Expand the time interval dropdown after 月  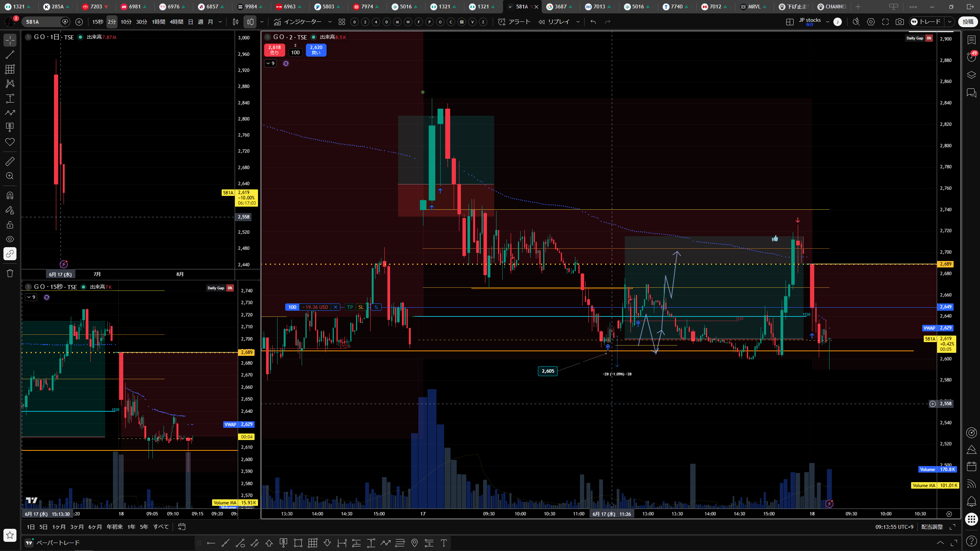pyautogui.click(x=220, y=22)
